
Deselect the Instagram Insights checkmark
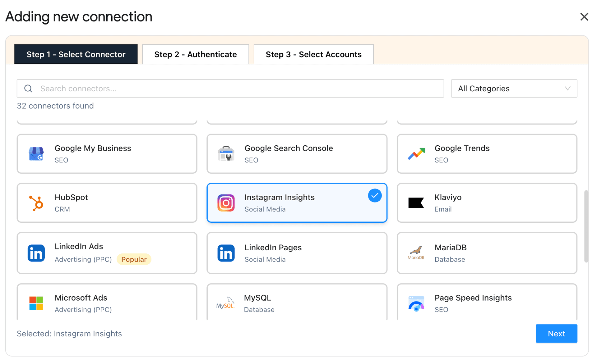(375, 195)
